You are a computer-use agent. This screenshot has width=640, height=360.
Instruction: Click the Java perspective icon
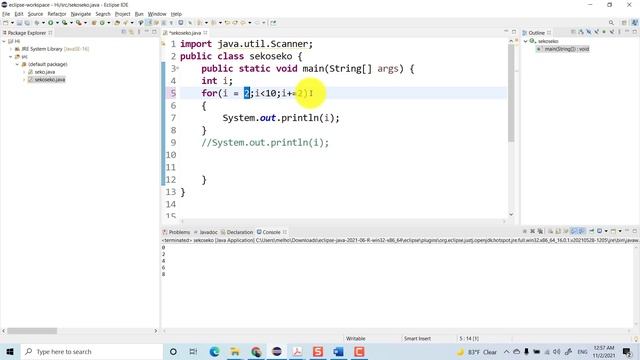634,23
